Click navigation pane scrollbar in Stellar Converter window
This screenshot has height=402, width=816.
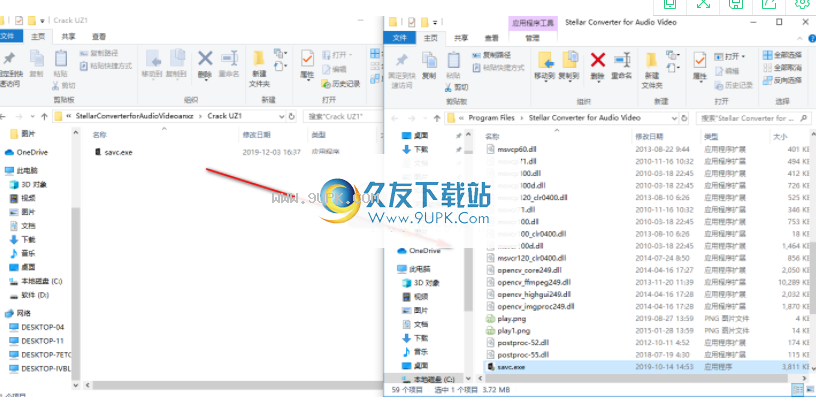(x=468, y=280)
